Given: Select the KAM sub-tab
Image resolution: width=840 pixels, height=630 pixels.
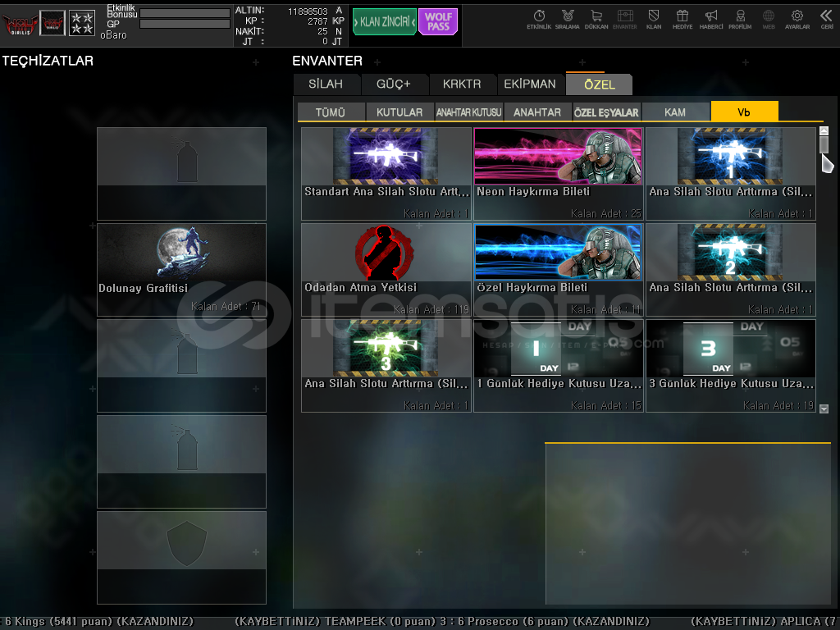Looking at the screenshot, I should (675, 112).
